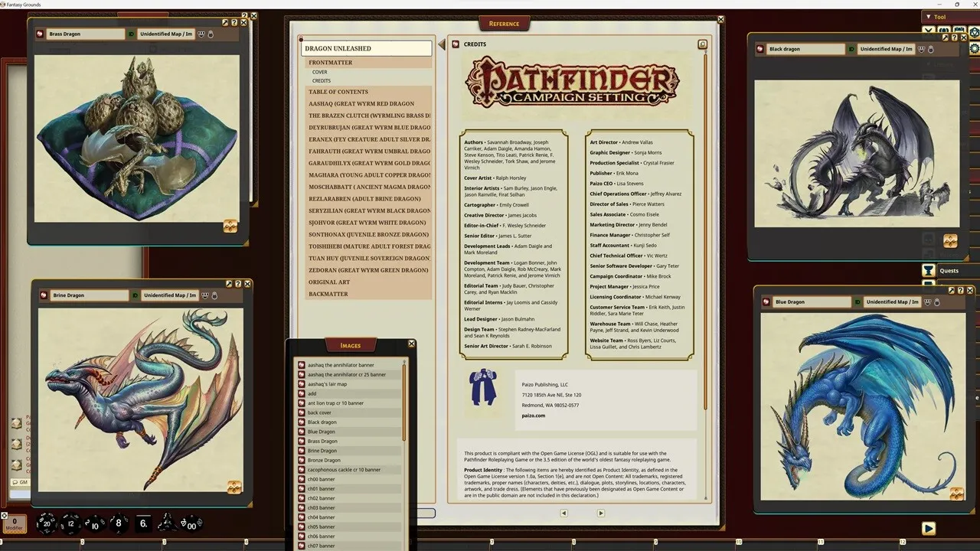Open "aashaq's lair map" image

tap(349, 384)
